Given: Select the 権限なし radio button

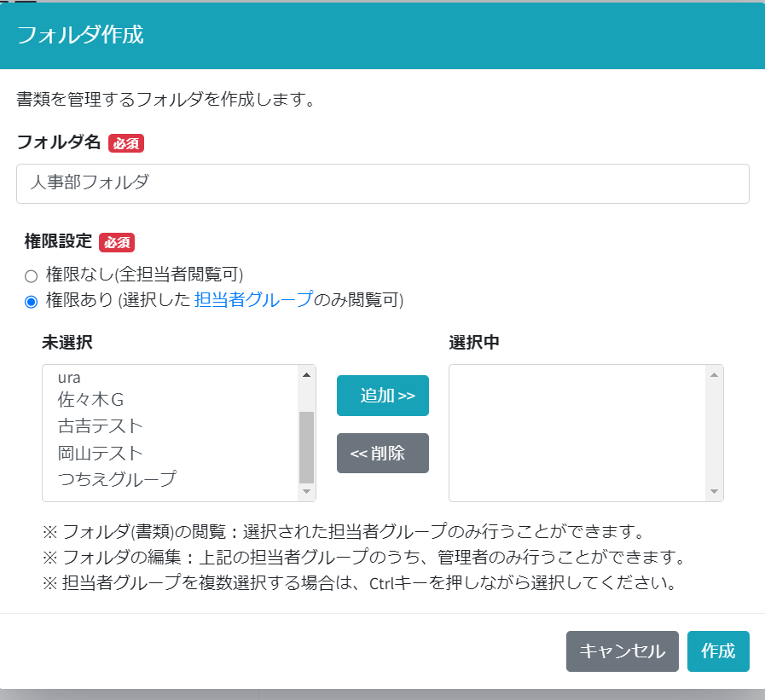Looking at the screenshot, I should tap(32, 275).
